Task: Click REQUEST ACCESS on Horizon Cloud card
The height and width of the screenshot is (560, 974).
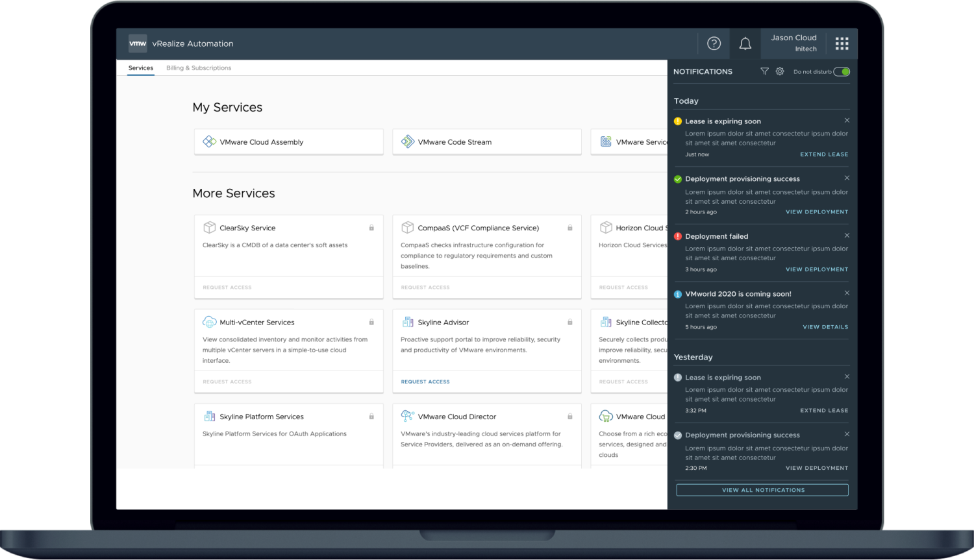Action: (623, 287)
